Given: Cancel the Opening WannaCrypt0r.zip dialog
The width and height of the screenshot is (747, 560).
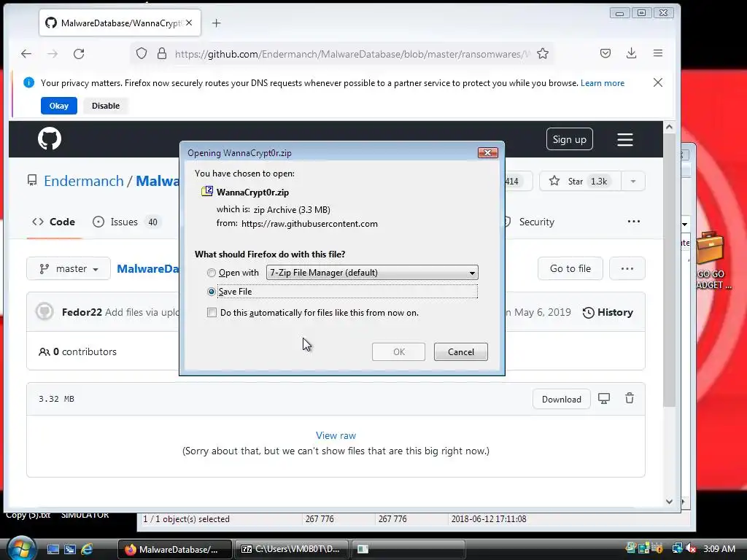Looking at the screenshot, I should tap(461, 352).
